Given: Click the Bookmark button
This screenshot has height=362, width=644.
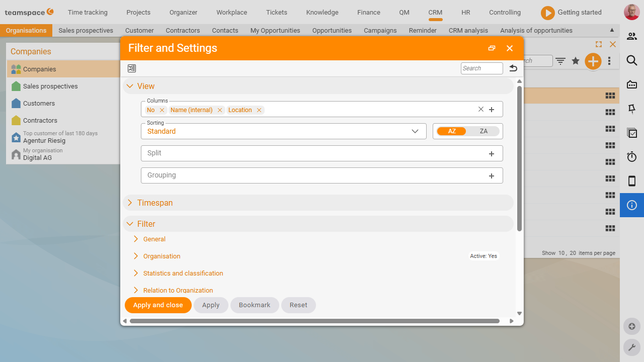Looking at the screenshot, I should point(255,305).
